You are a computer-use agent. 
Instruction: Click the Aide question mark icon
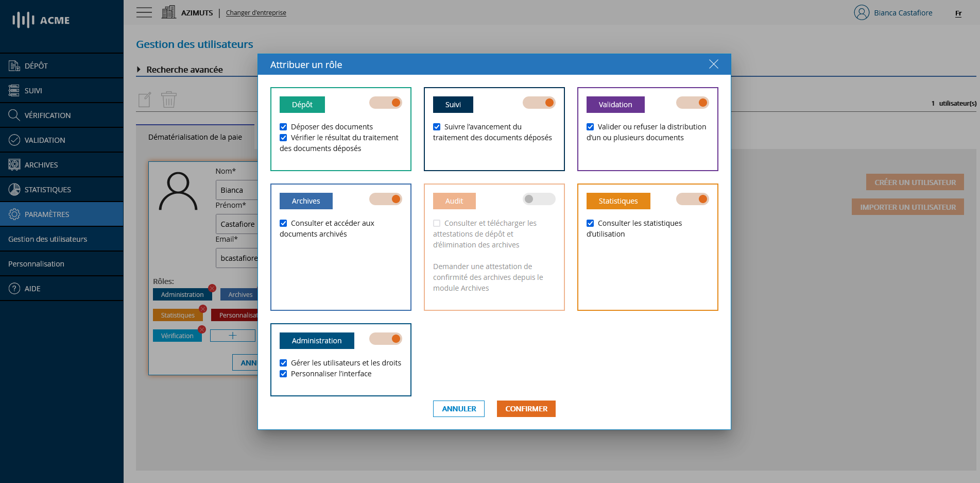(x=14, y=288)
